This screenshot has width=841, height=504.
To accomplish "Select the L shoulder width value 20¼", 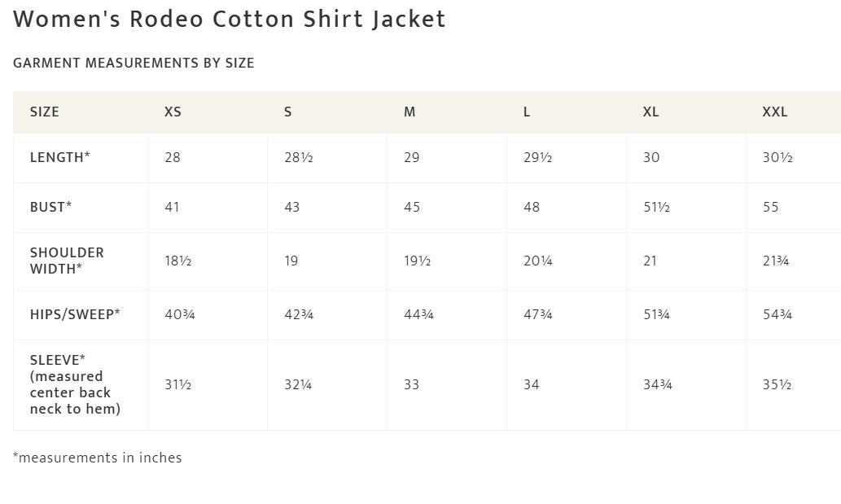I will pos(538,261).
